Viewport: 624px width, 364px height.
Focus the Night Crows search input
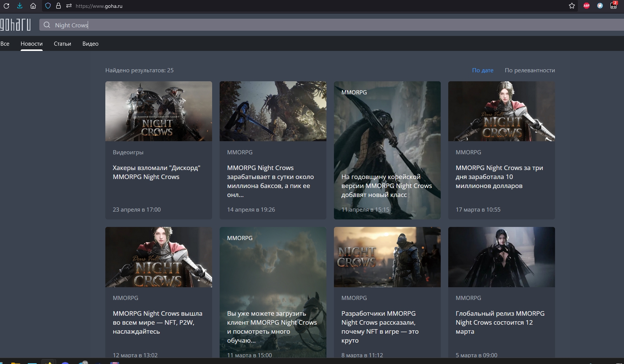click(x=332, y=25)
